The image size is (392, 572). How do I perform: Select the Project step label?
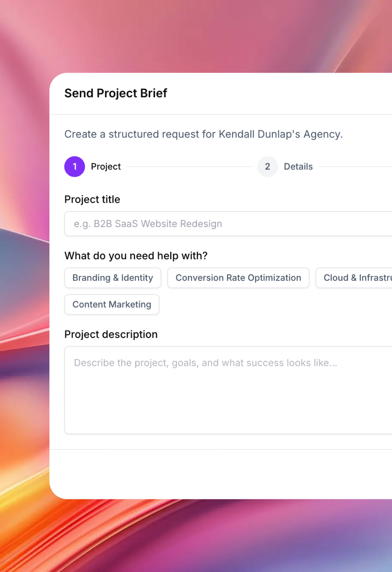tap(106, 166)
